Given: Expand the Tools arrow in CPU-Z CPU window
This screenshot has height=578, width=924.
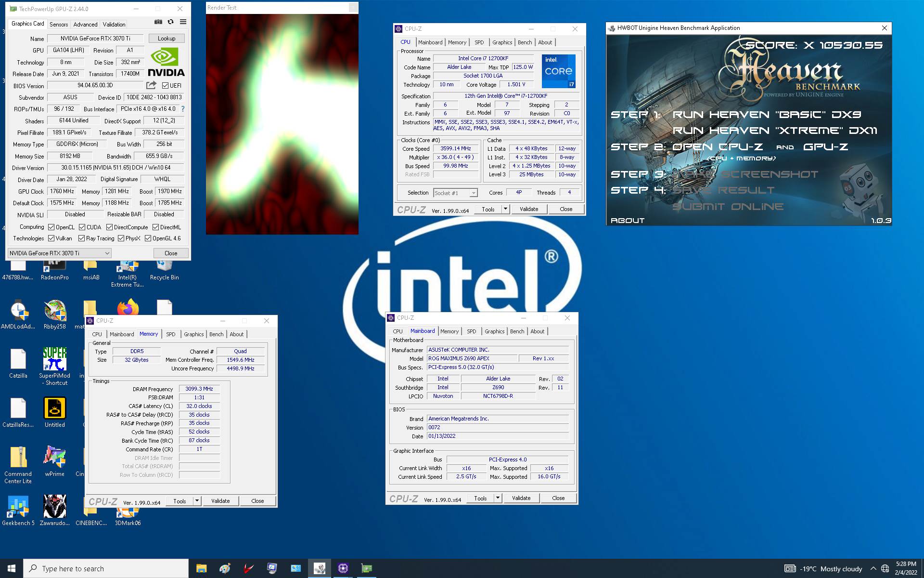Looking at the screenshot, I should 505,209.
